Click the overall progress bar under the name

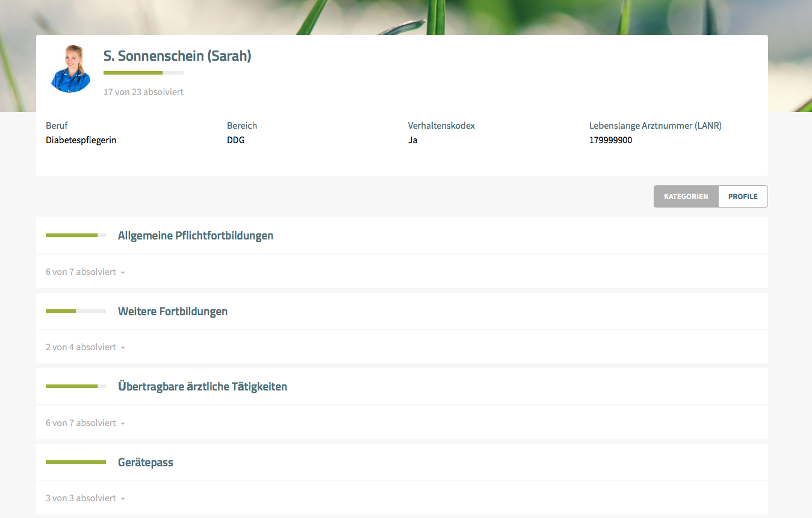tap(143, 73)
